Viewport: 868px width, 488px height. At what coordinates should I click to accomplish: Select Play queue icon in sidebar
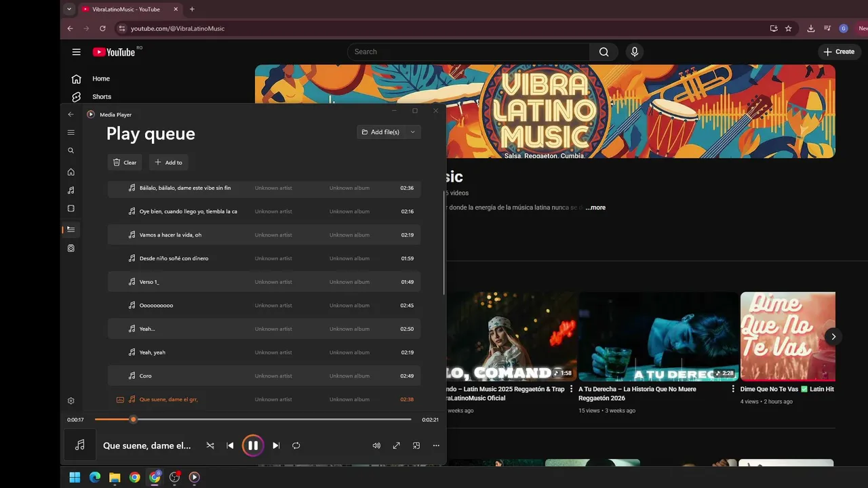(x=71, y=230)
